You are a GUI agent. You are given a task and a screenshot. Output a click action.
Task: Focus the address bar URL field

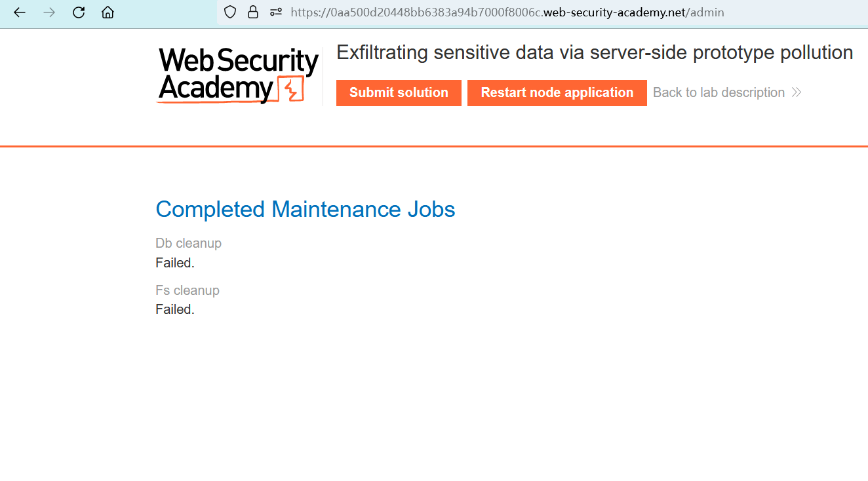tap(507, 12)
